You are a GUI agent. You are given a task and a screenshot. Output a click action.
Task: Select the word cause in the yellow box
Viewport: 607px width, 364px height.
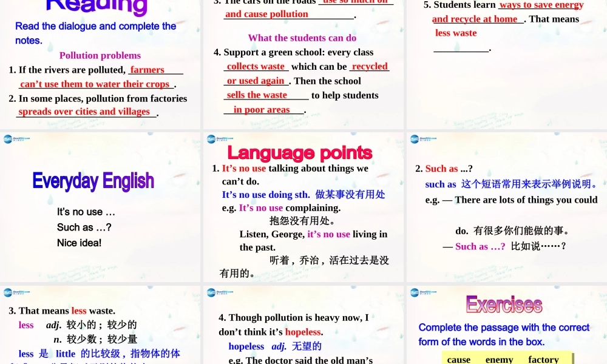point(458,359)
